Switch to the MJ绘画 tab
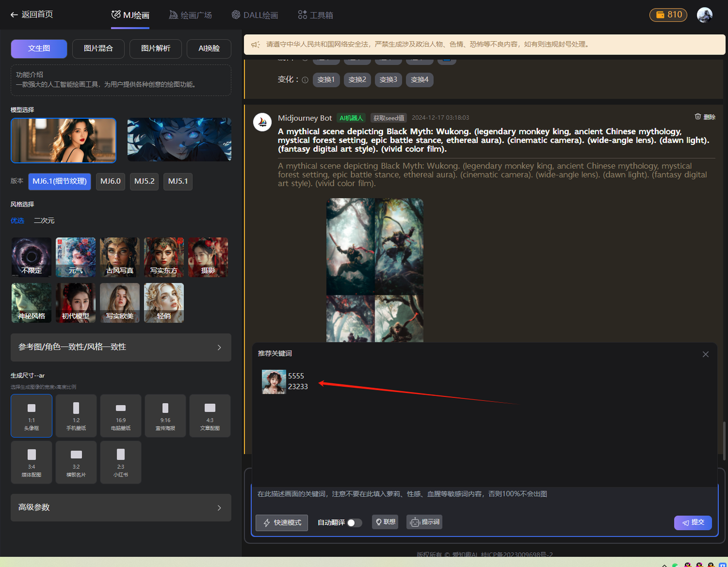728x567 pixels. coord(130,15)
